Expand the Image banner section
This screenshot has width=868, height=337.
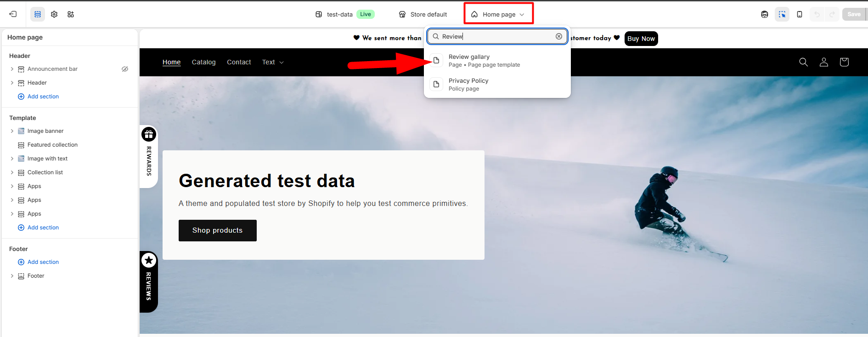pos(12,131)
